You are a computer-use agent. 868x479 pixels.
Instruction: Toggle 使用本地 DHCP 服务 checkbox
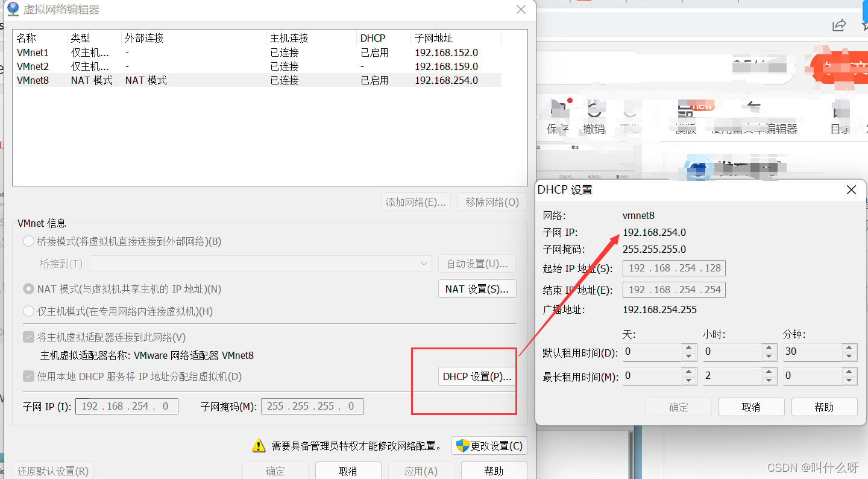coord(28,376)
